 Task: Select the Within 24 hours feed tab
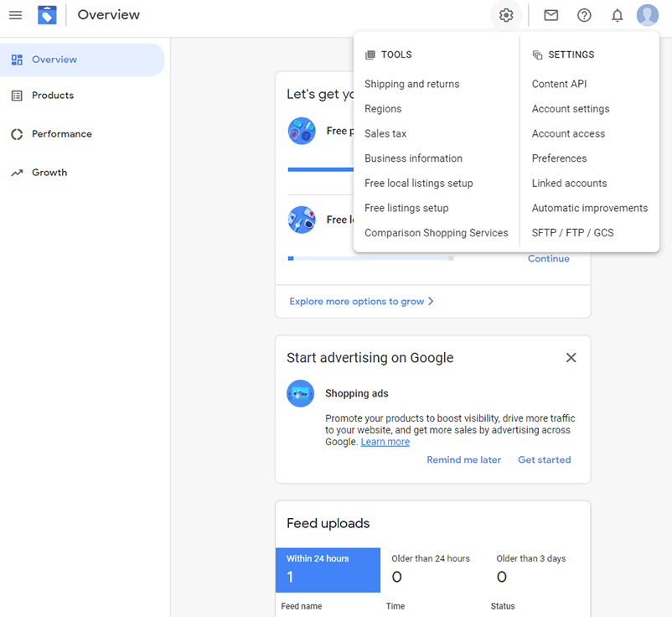(328, 570)
